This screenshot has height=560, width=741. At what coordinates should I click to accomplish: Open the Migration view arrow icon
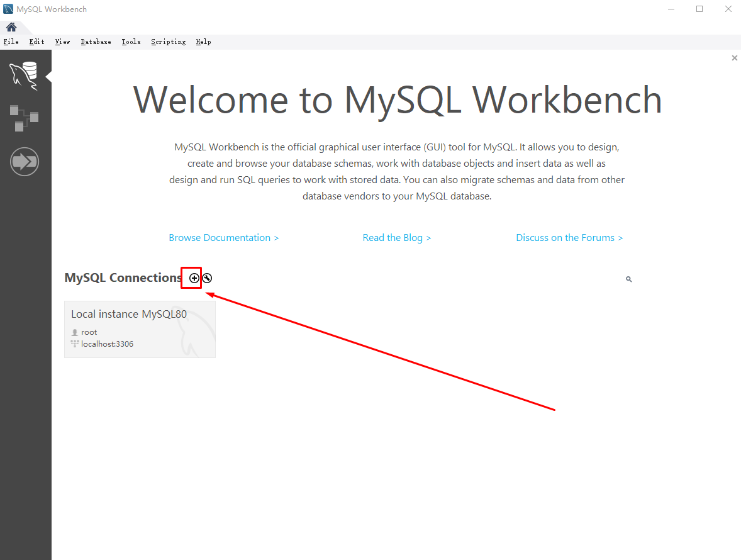tap(24, 162)
